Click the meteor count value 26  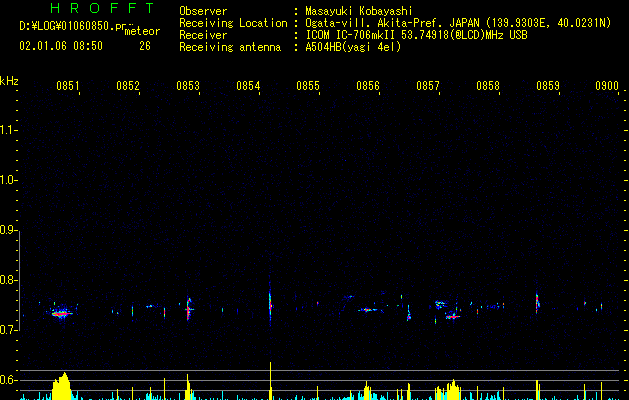(145, 46)
